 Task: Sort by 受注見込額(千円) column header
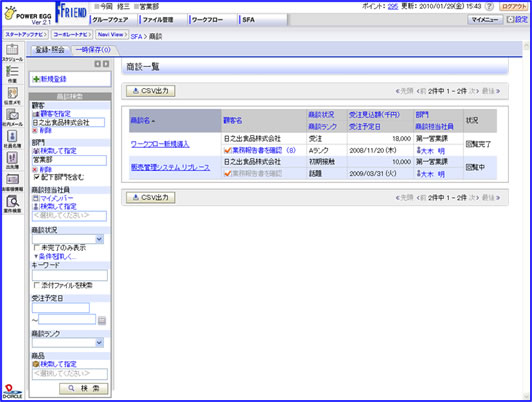click(375, 115)
